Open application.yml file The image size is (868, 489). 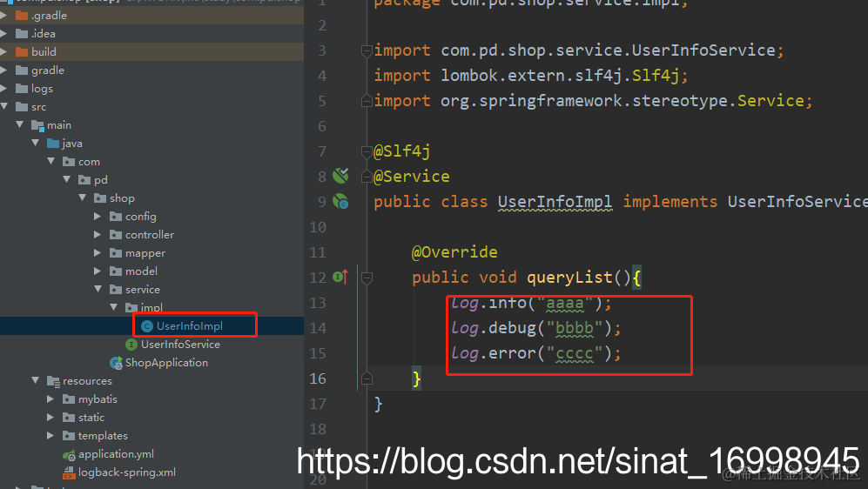click(x=117, y=454)
